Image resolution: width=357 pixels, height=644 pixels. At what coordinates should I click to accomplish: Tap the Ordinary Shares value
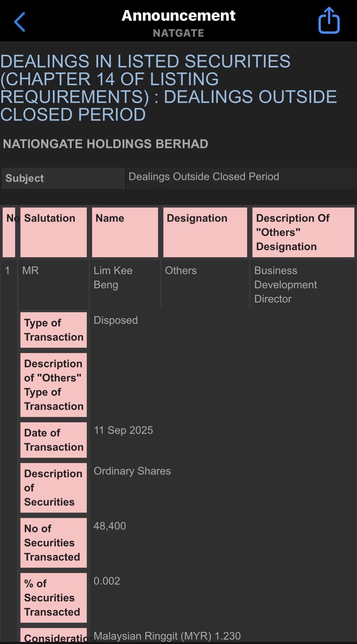click(x=132, y=471)
